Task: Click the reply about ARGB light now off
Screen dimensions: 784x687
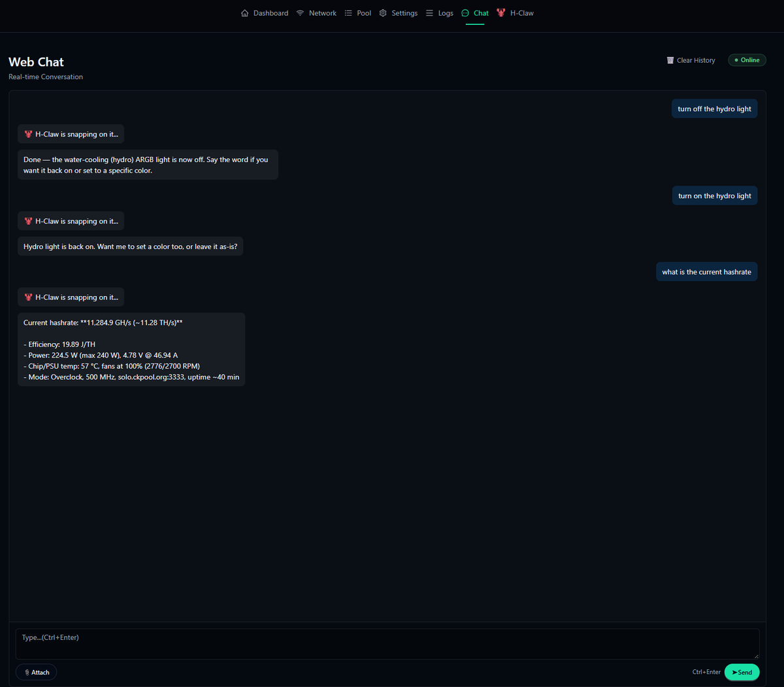Action: pyautogui.click(x=148, y=165)
